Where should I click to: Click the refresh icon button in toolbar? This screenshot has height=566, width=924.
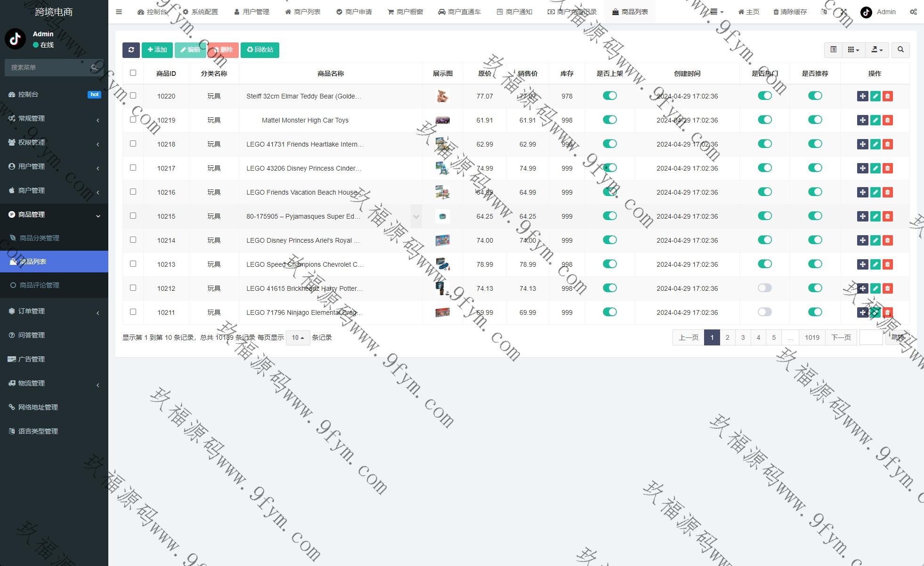coord(131,50)
